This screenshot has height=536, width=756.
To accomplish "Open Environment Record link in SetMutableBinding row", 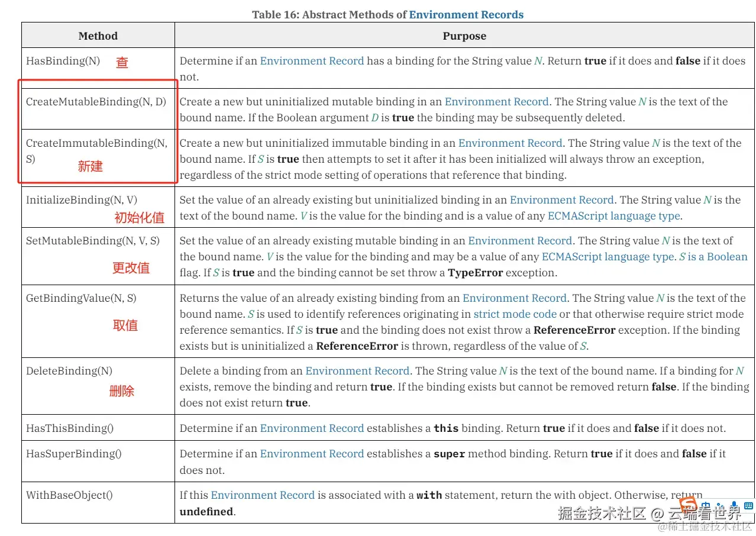I will click(x=520, y=241).
